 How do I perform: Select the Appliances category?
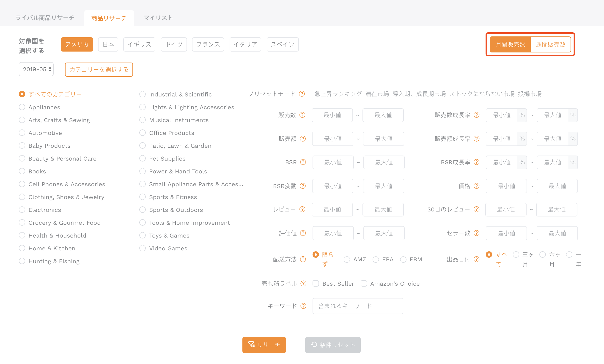tap(22, 107)
